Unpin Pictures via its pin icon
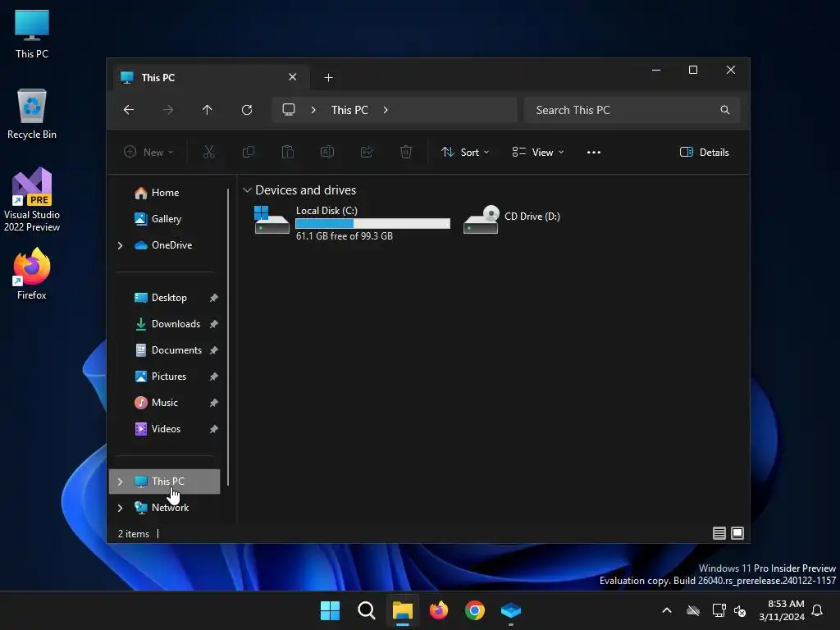 [214, 377]
